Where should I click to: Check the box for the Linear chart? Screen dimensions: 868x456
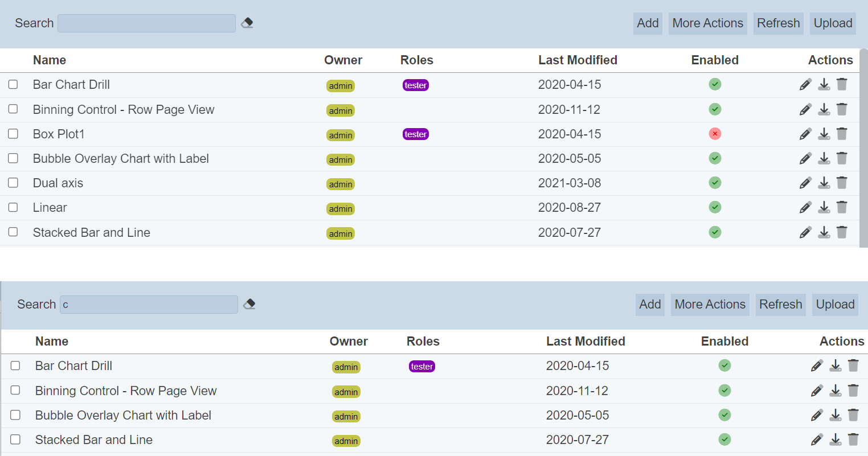tap(13, 207)
